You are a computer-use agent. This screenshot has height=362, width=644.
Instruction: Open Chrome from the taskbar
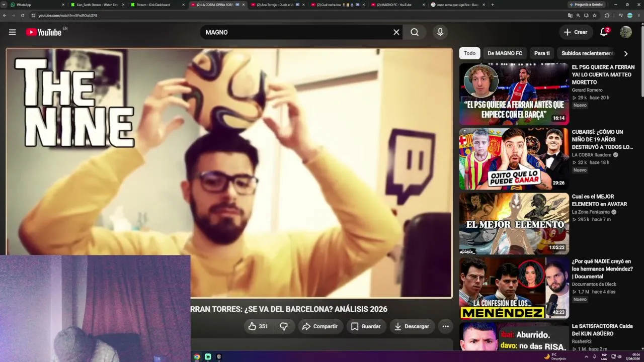point(197,357)
